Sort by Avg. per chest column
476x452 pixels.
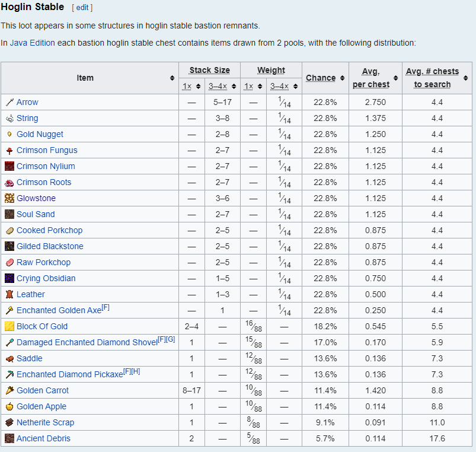(395, 78)
